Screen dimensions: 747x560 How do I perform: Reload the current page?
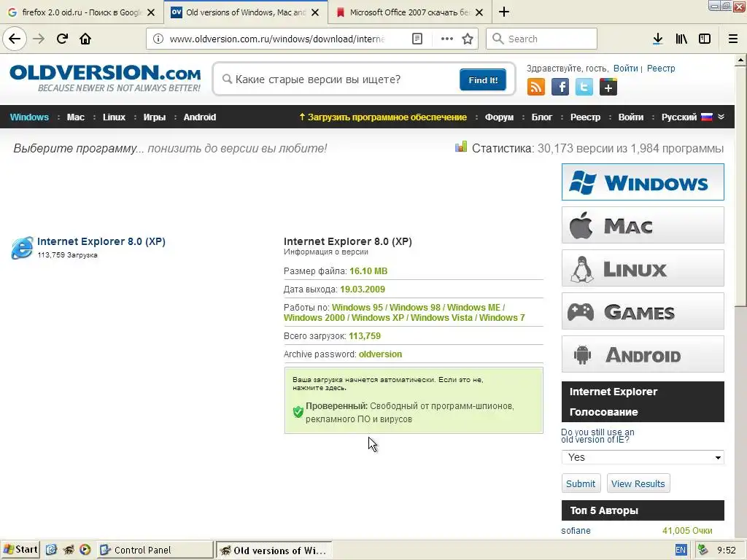coord(62,39)
